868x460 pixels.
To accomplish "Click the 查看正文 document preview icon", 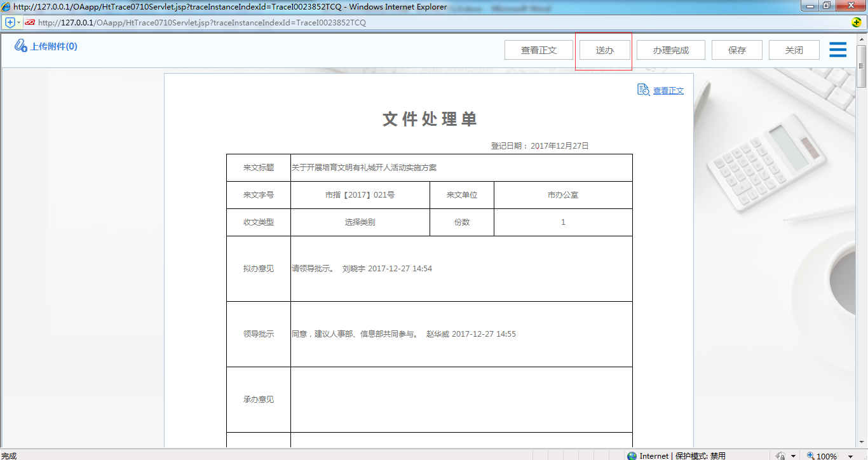I will coord(643,90).
